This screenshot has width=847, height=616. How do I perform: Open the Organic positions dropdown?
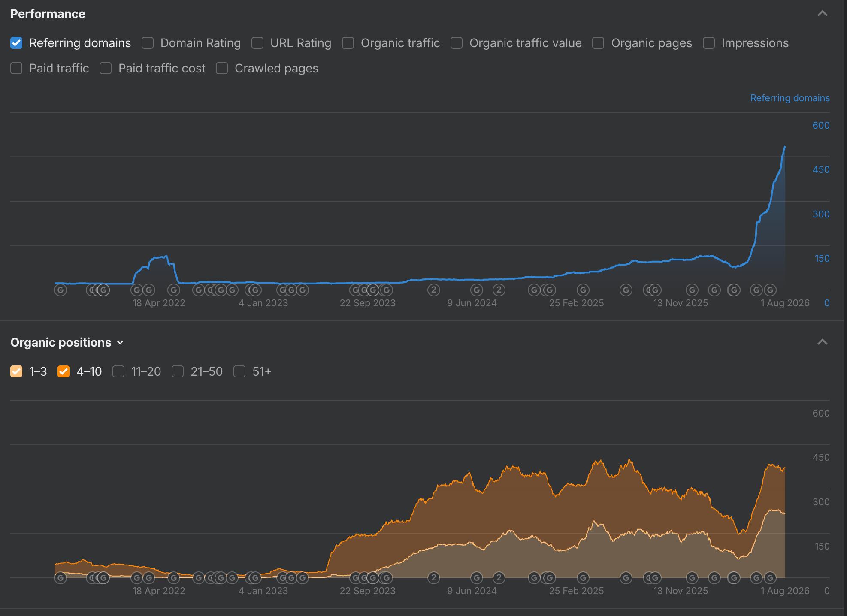67,342
